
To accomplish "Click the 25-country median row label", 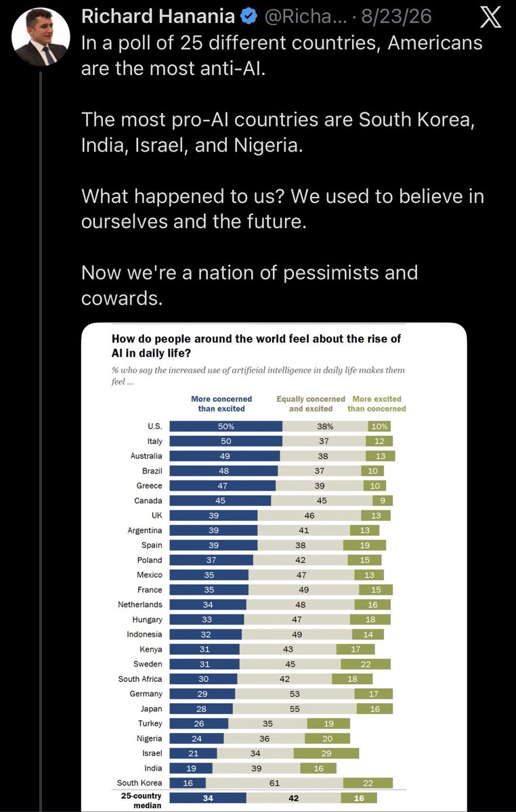I will click(x=139, y=798).
